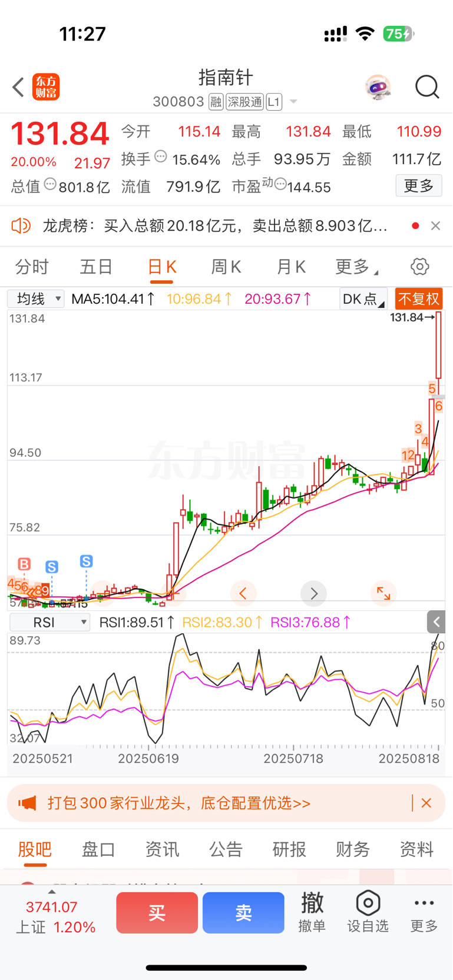The image size is (453, 980).
Task: Collapse side panel chevron near RSI
Action: 437,622
